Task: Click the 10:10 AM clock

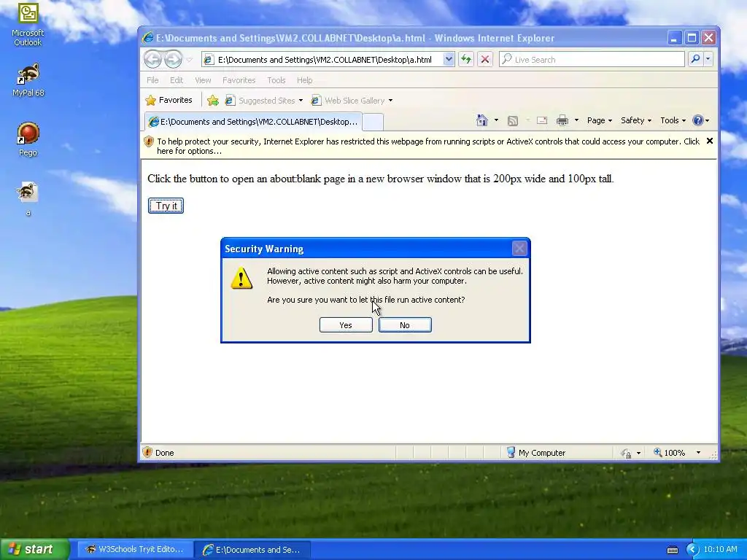Action: pos(720,550)
